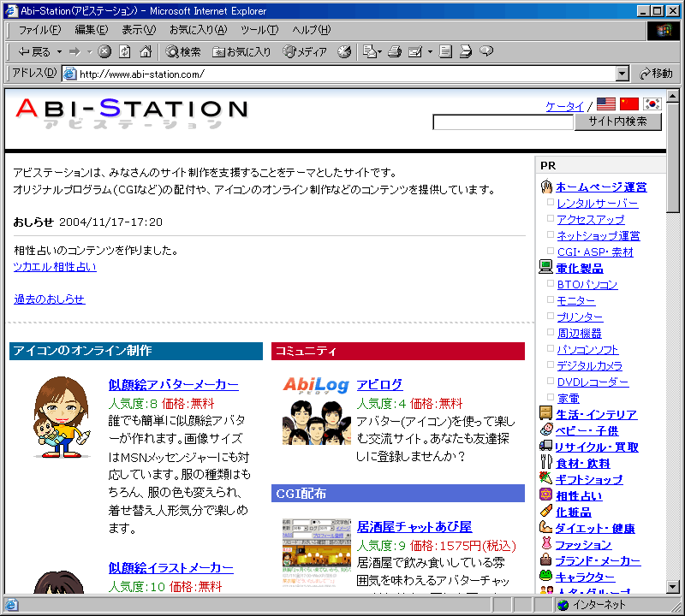Click the drawer icon beside 生活・インテリア
Screen dimensions: 685x616
pyautogui.click(x=545, y=413)
